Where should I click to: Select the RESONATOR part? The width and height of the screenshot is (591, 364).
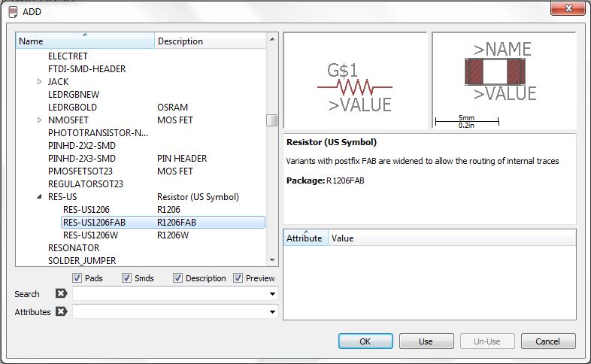point(74,248)
